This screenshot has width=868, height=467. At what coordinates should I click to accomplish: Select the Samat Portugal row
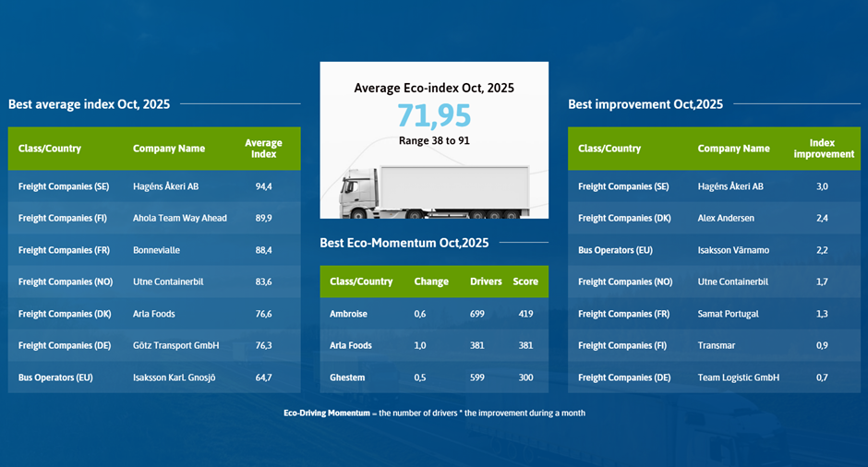coord(728,314)
